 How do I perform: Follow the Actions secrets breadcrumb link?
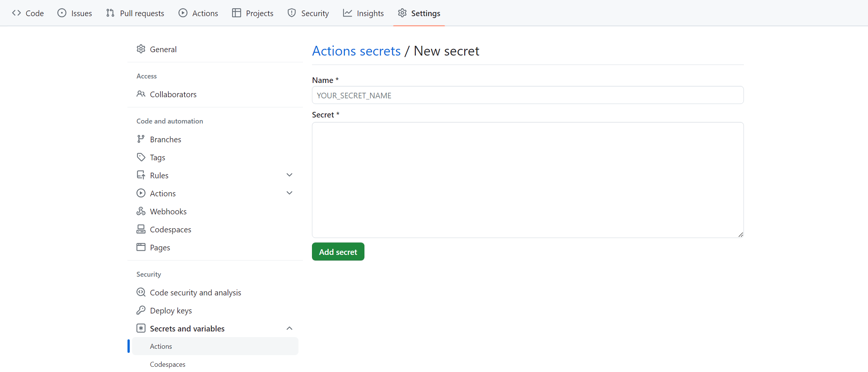point(356,51)
